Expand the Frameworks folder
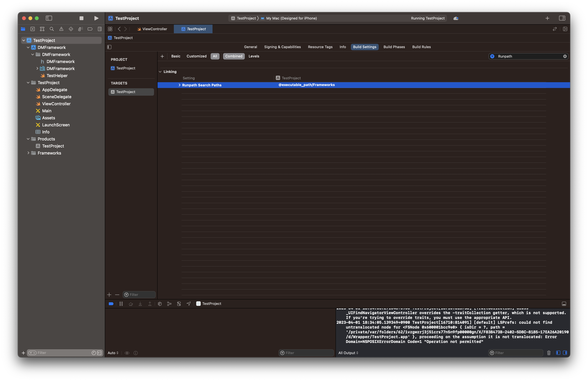This screenshot has width=588, height=381. pyautogui.click(x=28, y=153)
